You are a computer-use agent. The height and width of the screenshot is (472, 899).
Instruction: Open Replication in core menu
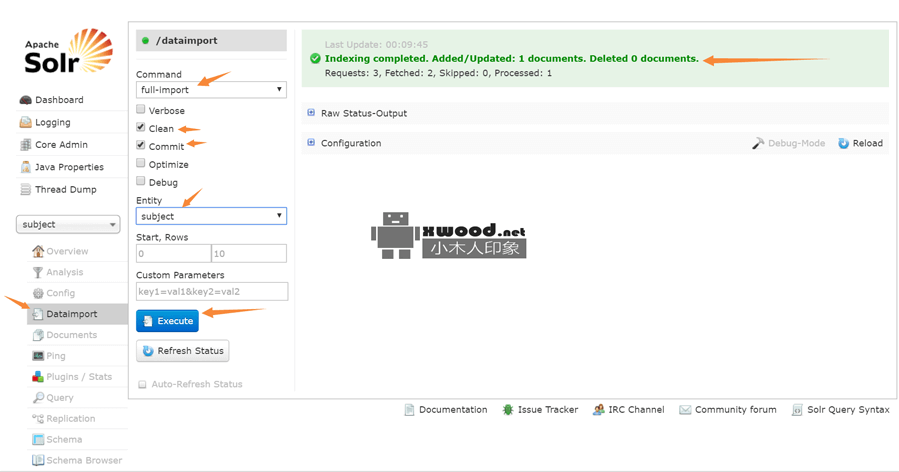tap(71, 419)
